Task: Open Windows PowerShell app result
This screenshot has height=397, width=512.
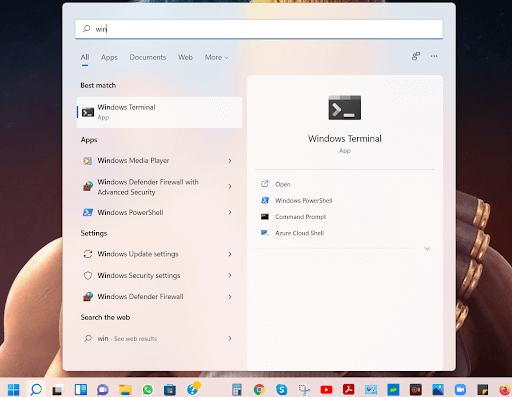Action: pyautogui.click(x=159, y=212)
